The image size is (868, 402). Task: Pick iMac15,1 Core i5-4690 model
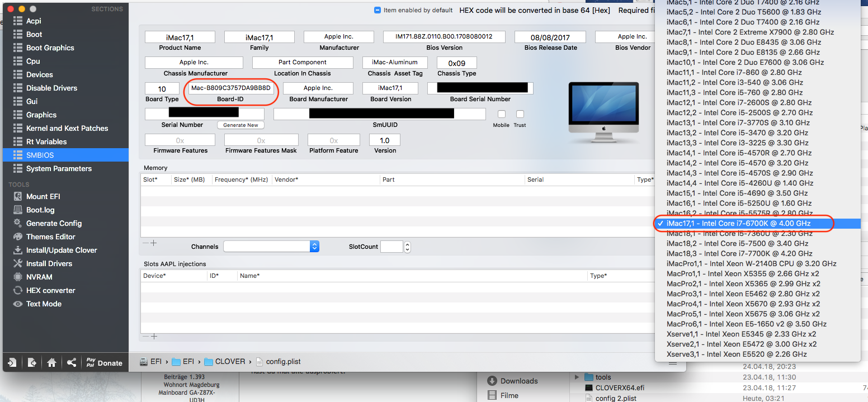[x=757, y=193]
